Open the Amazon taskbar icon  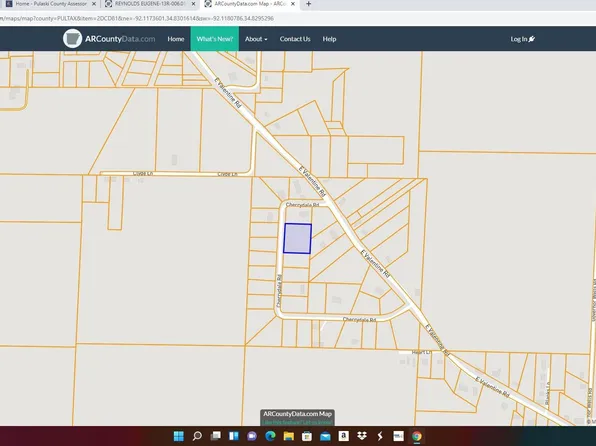pyautogui.click(x=344, y=436)
